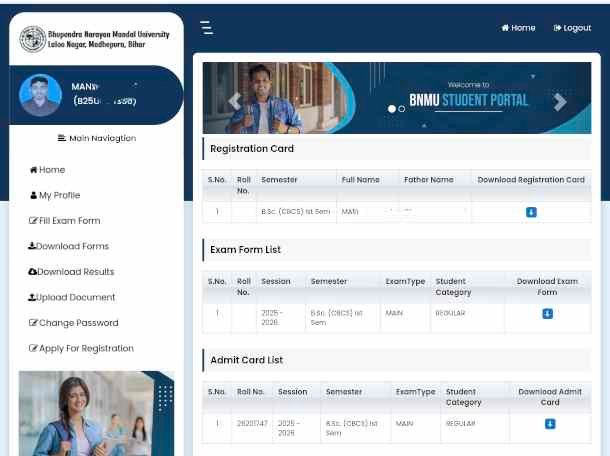Click the REGULAR category in Exam Form List
Image resolution: width=610 pixels, height=456 pixels.
450,313
